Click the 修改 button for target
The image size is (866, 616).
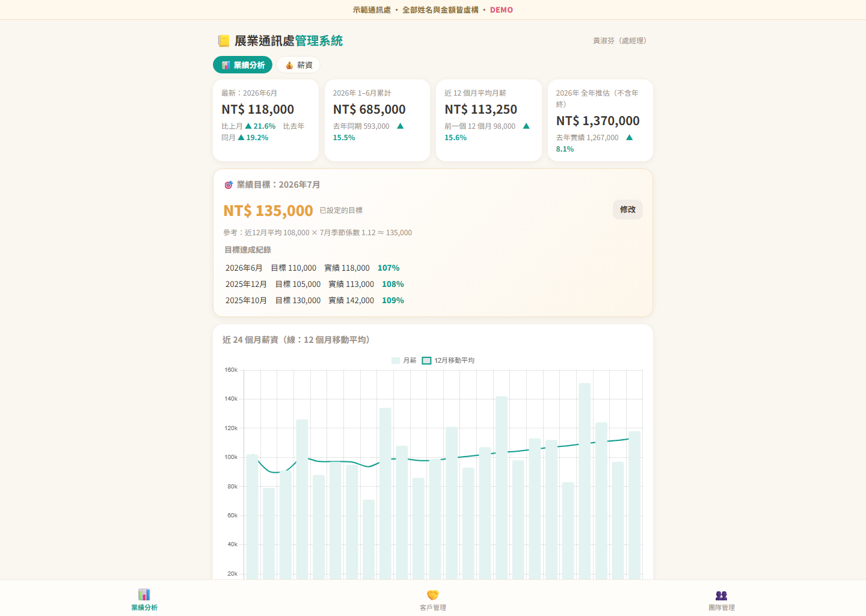(x=628, y=209)
